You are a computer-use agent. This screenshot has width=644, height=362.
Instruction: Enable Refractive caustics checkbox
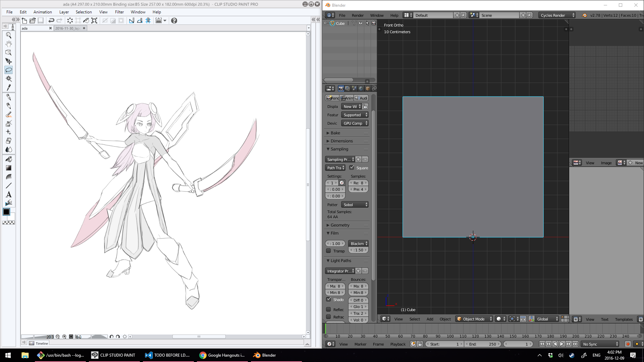click(x=328, y=317)
